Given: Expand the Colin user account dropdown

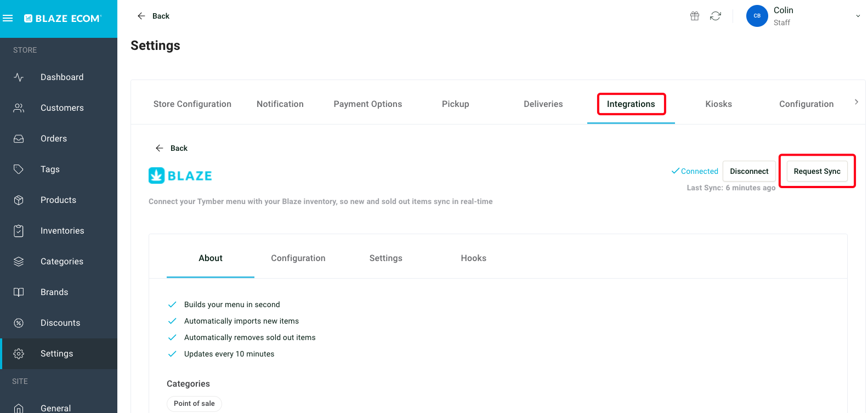Looking at the screenshot, I should point(858,16).
